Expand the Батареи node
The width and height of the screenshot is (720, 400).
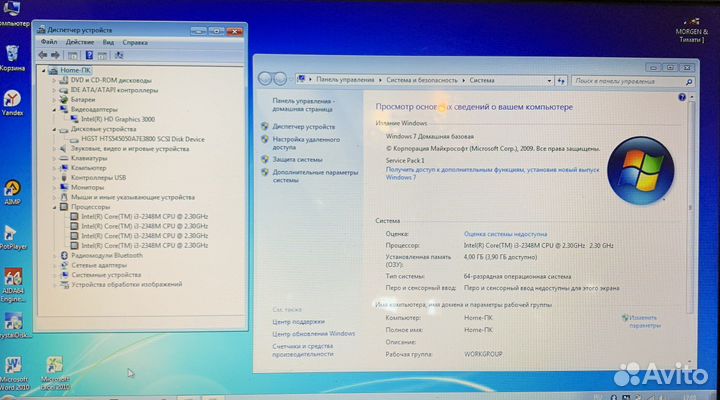54,100
